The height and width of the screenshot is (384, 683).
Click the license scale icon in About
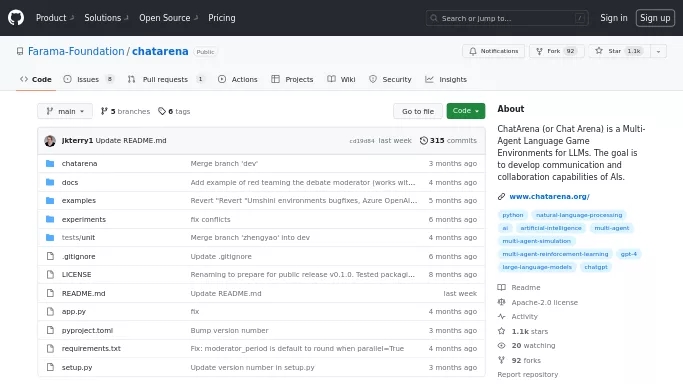pyautogui.click(x=502, y=302)
